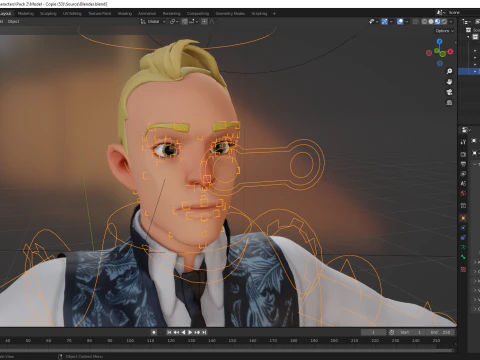
Task: Toggle viewport overlays display
Action: click(400, 21)
